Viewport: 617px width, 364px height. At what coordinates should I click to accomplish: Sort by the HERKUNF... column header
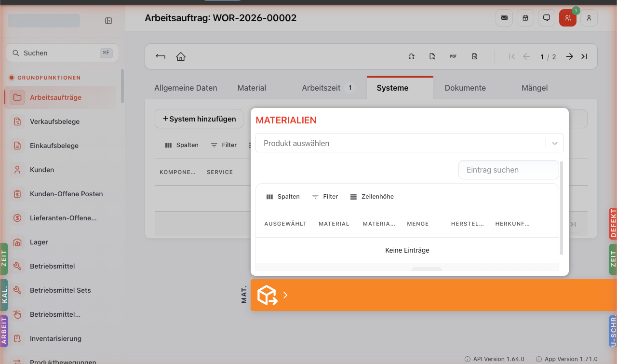point(512,224)
